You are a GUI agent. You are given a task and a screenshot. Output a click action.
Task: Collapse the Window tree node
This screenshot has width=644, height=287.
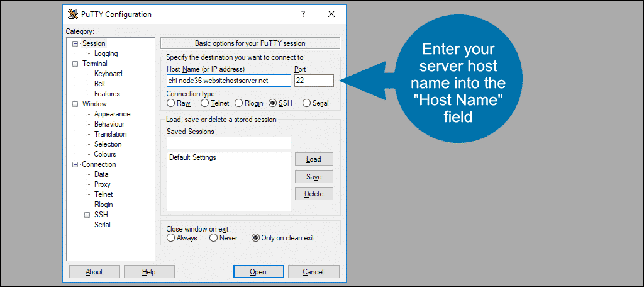[x=75, y=104]
